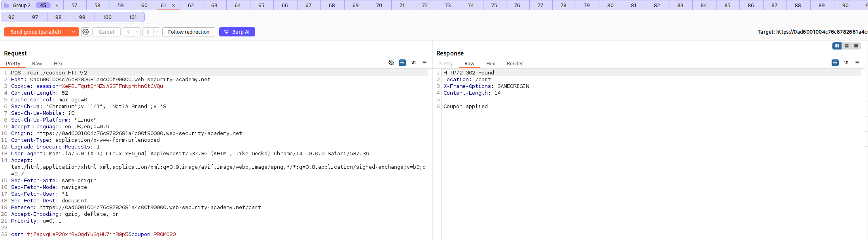Open Repeater group send settings gear

(x=85, y=32)
